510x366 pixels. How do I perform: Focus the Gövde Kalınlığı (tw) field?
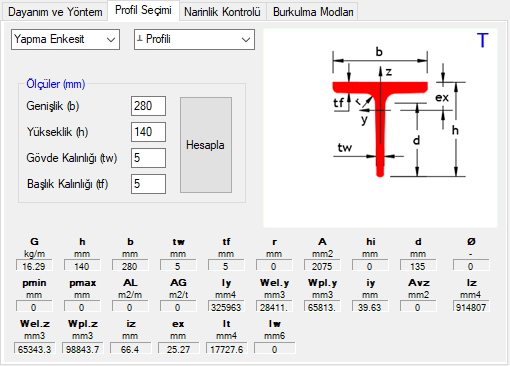coord(148,158)
